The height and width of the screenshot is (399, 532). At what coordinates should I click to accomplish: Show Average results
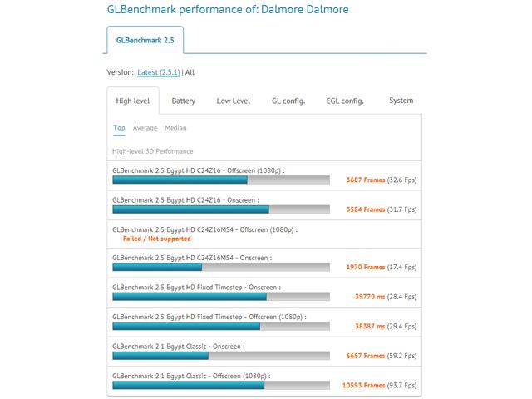tap(145, 128)
